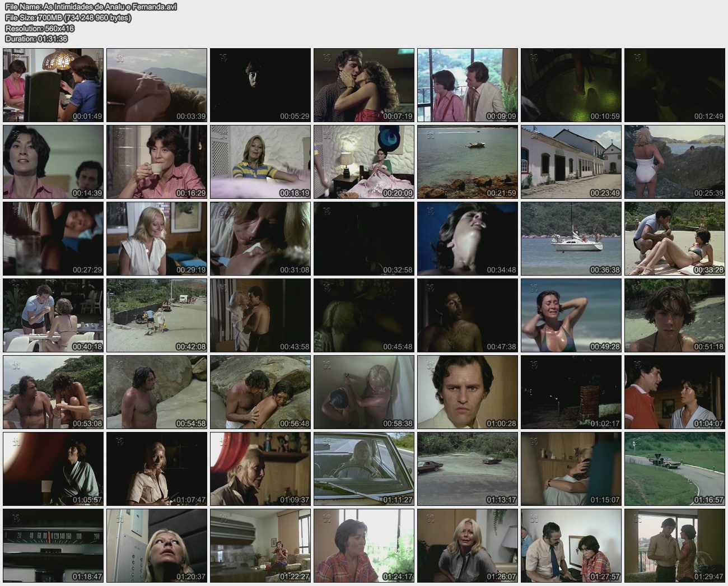Select the night street thumbnail at 01:02:17
The height and width of the screenshot is (586, 728).
[x=571, y=392]
